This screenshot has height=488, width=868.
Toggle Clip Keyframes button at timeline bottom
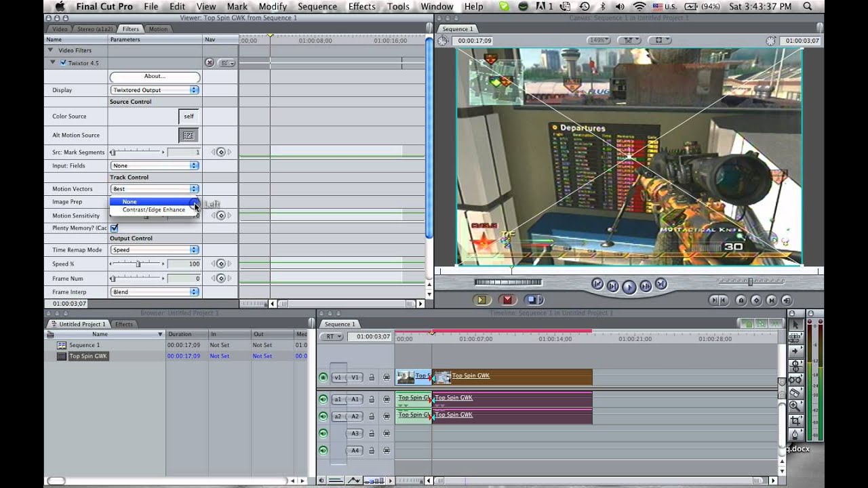click(335, 481)
